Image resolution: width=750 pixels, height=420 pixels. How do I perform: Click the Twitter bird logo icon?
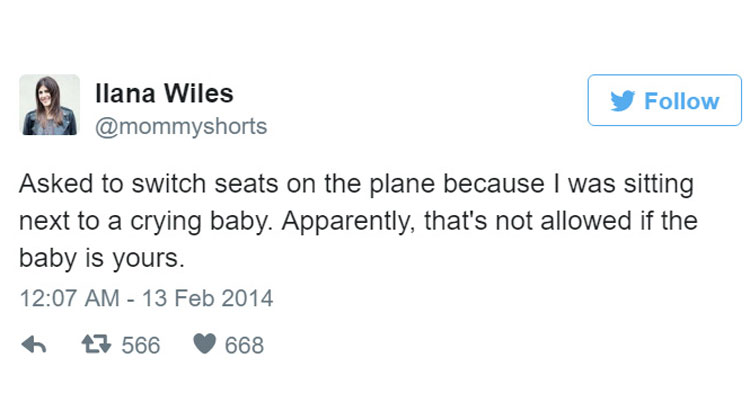click(x=623, y=101)
